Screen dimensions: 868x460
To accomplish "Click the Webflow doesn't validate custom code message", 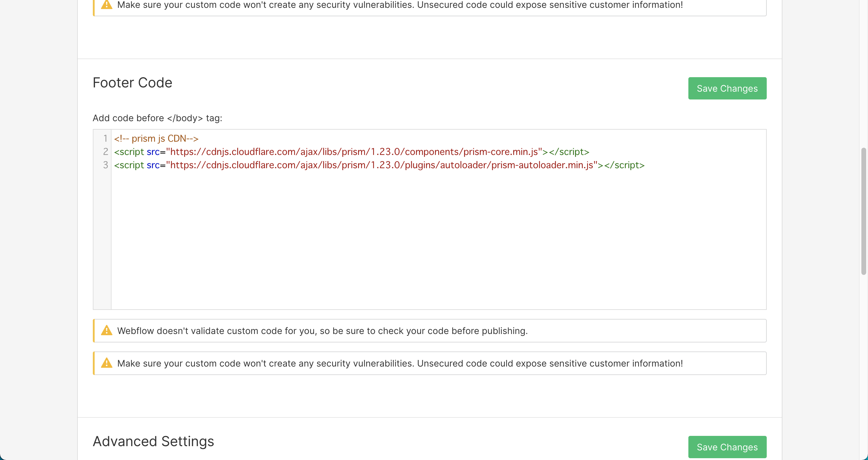I will point(322,331).
